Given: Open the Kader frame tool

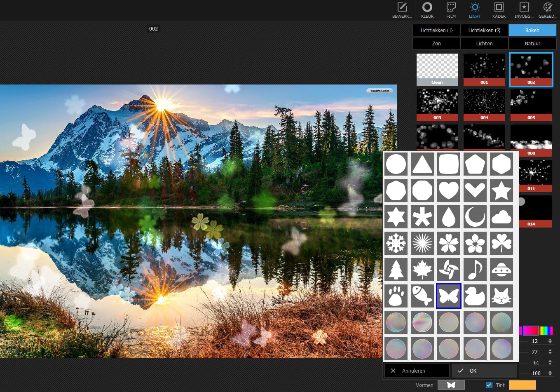Looking at the screenshot, I should (x=499, y=10).
